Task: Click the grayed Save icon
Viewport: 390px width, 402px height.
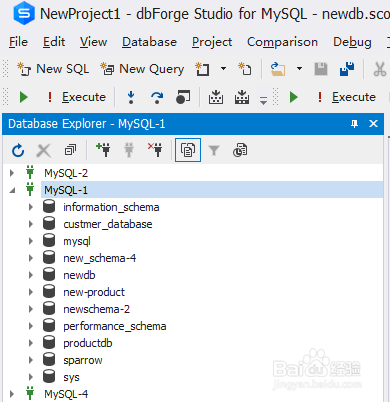Action: pos(321,69)
